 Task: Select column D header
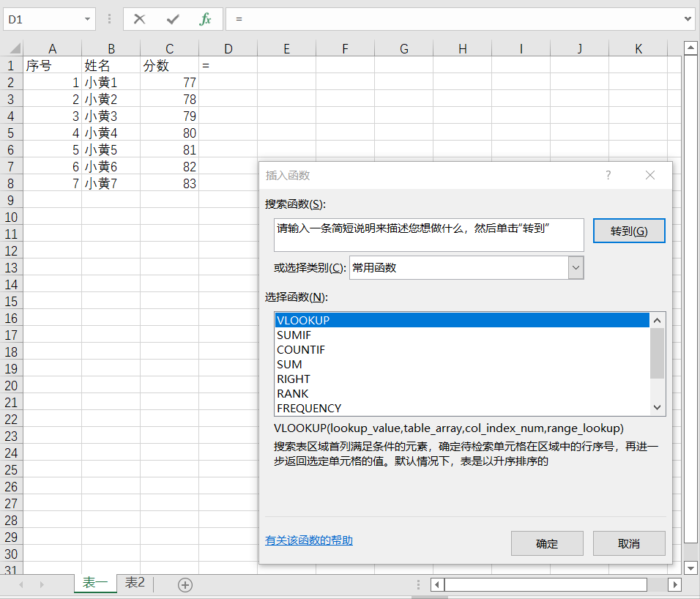[228, 48]
